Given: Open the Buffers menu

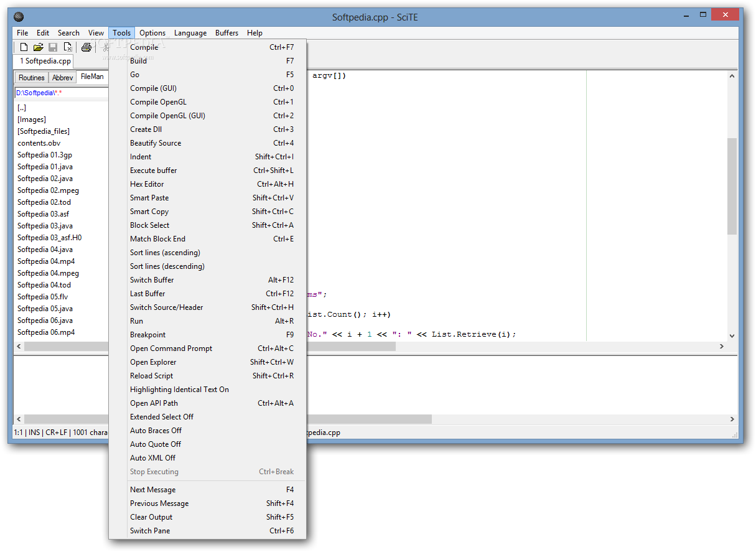Looking at the screenshot, I should point(227,33).
